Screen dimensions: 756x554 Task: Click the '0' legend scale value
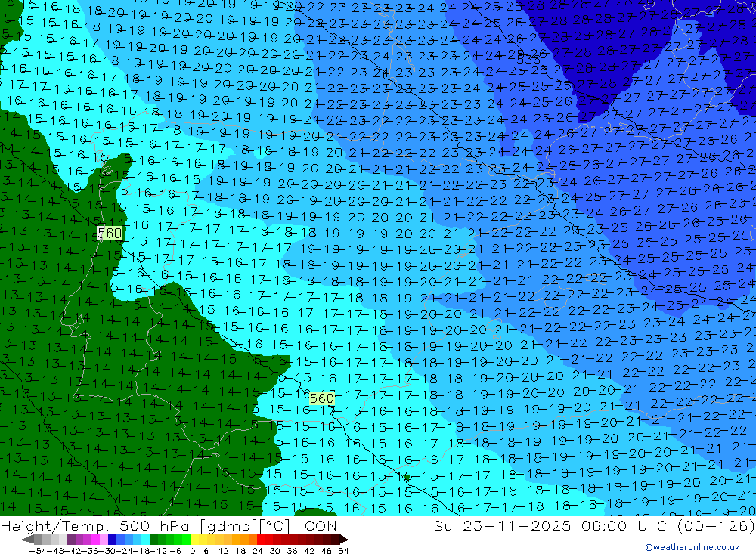coord(192,550)
